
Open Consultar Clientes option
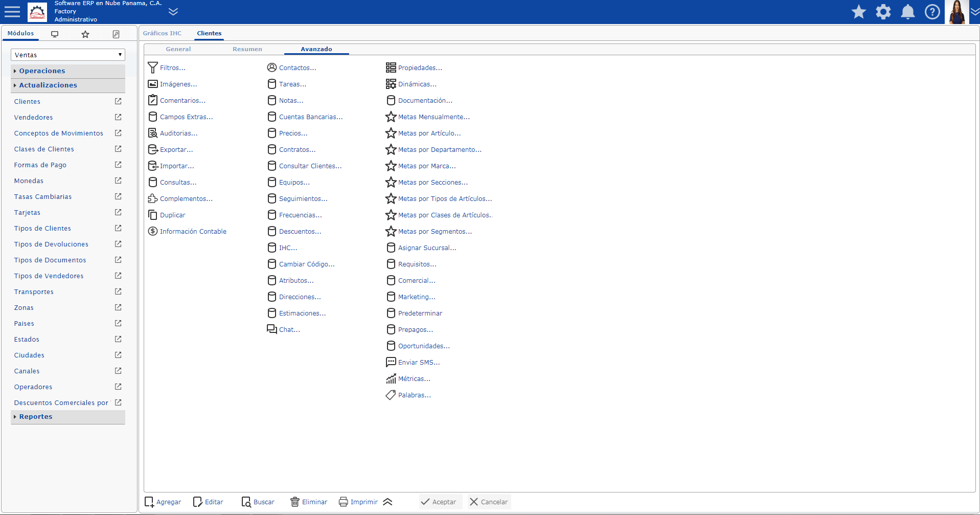coord(304,166)
